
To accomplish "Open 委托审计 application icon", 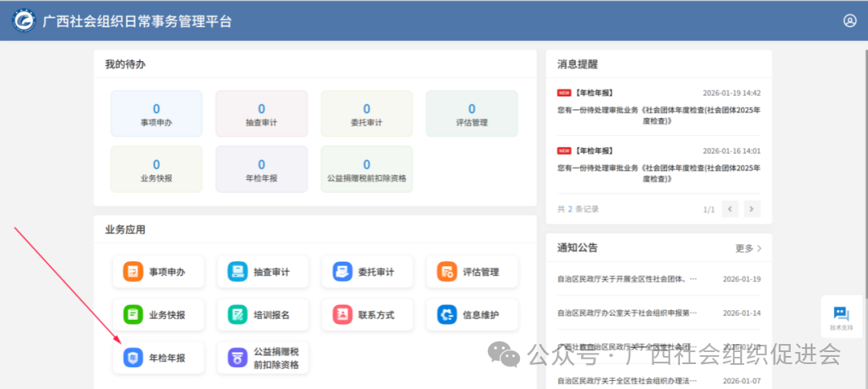I will 342,272.
